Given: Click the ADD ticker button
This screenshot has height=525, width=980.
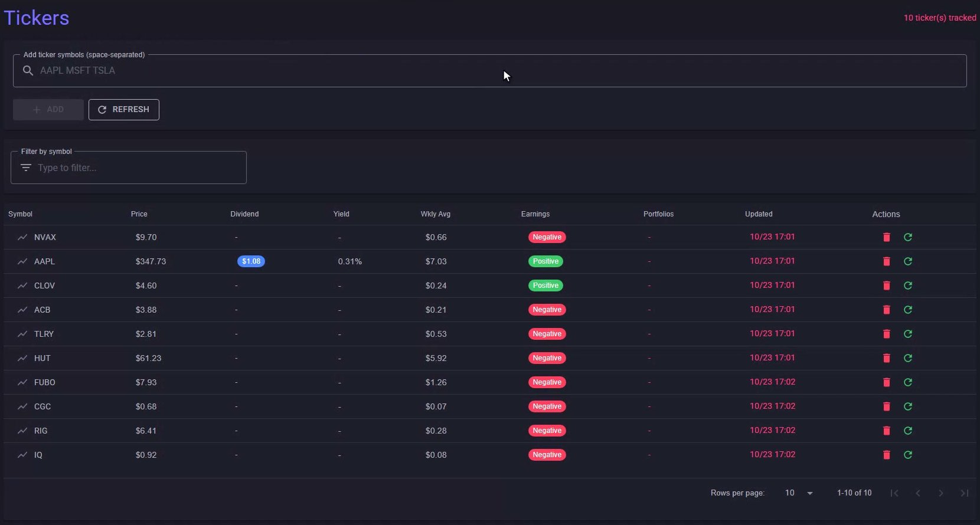Looking at the screenshot, I should pyautogui.click(x=48, y=110).
